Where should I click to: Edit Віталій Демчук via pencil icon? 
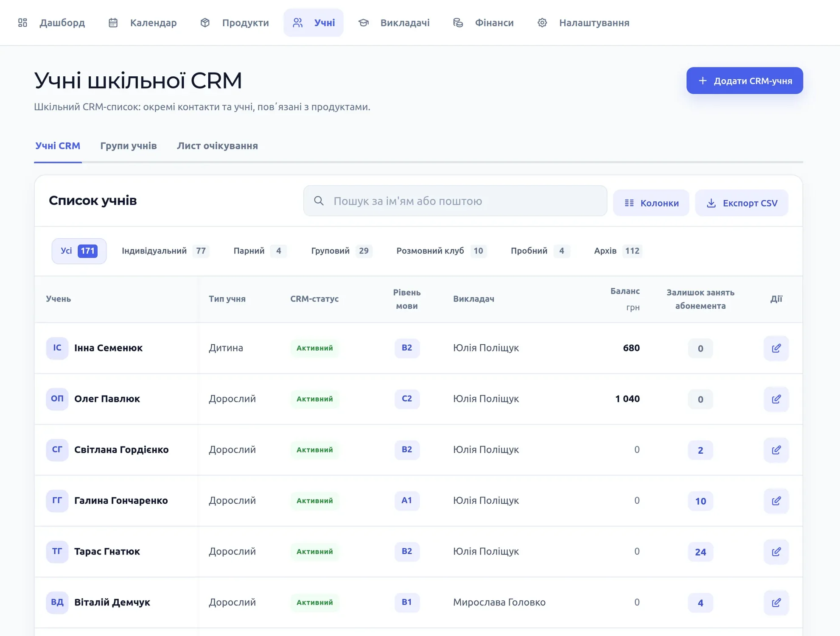pyautogui.click(x=776, y=603)
